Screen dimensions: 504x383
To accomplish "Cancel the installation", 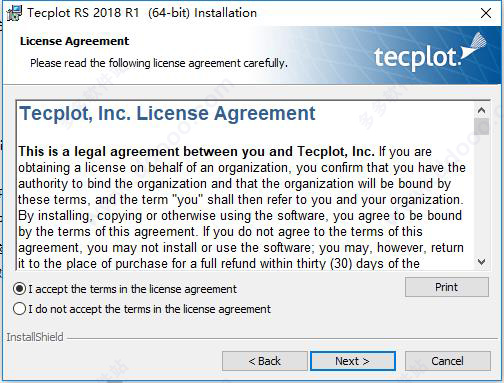I will pos(447,361).
